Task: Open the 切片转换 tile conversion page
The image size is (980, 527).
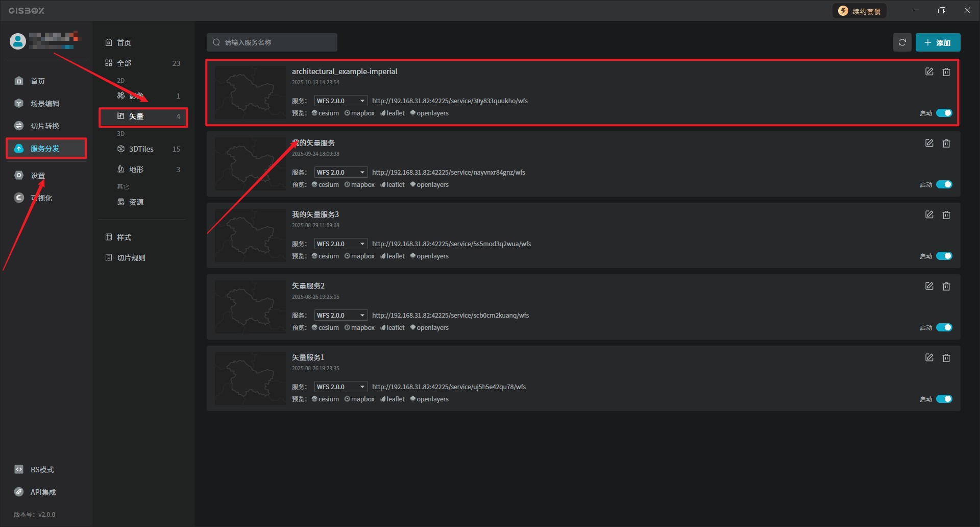Action: pos(44,126)
